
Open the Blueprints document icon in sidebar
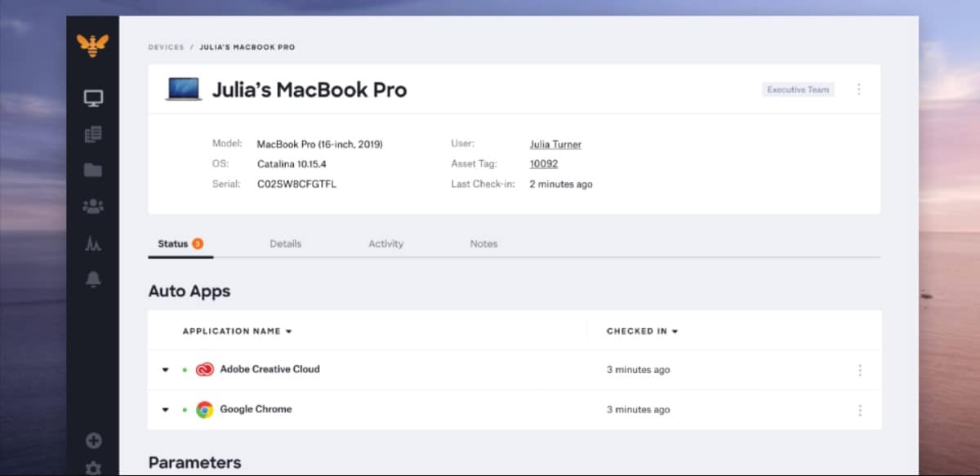tap(93, 135)
